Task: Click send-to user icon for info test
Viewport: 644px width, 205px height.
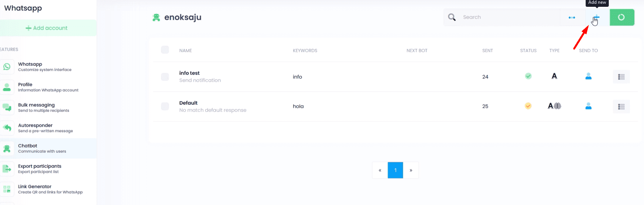Action: pyautogui.click(x=588, y=76)
